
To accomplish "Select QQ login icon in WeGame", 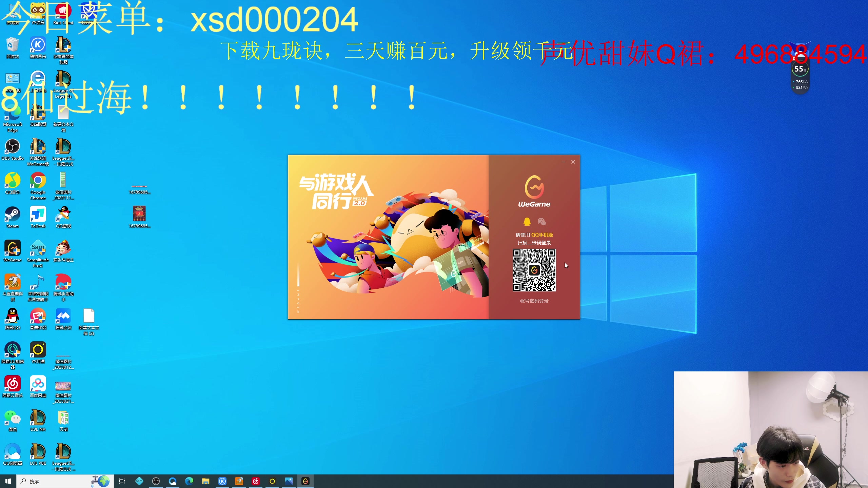I will coord(527,222).
